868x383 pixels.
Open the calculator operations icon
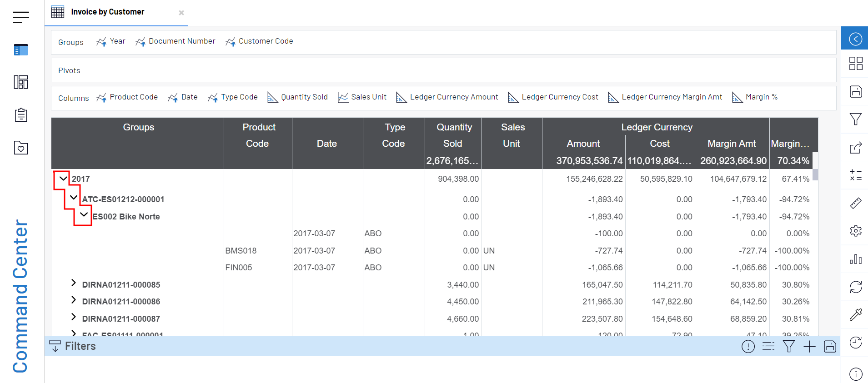(855, 175)
